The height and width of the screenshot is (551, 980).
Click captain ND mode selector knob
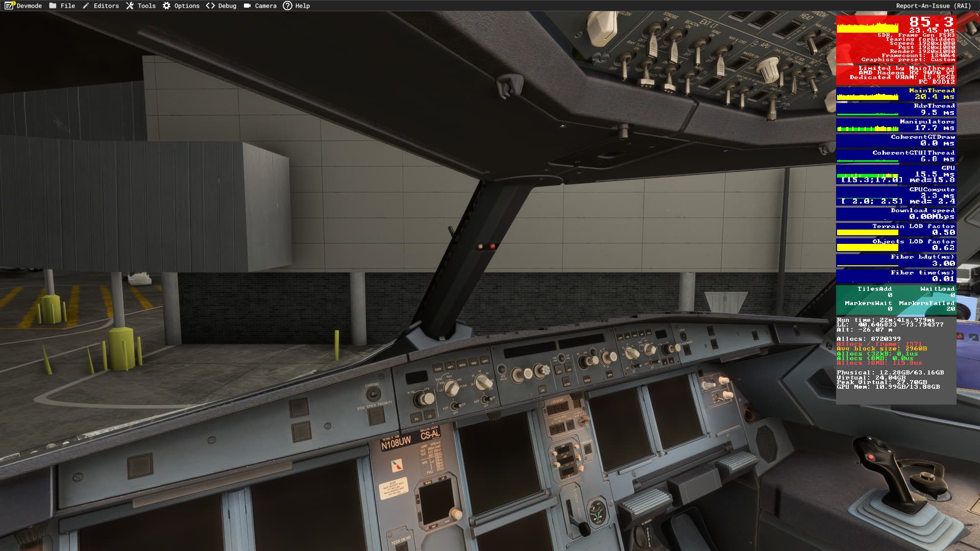[452, 388]
